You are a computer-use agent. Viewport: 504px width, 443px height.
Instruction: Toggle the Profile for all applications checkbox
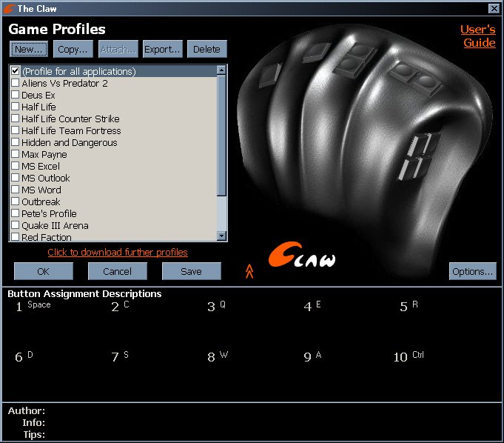point(15,72)
